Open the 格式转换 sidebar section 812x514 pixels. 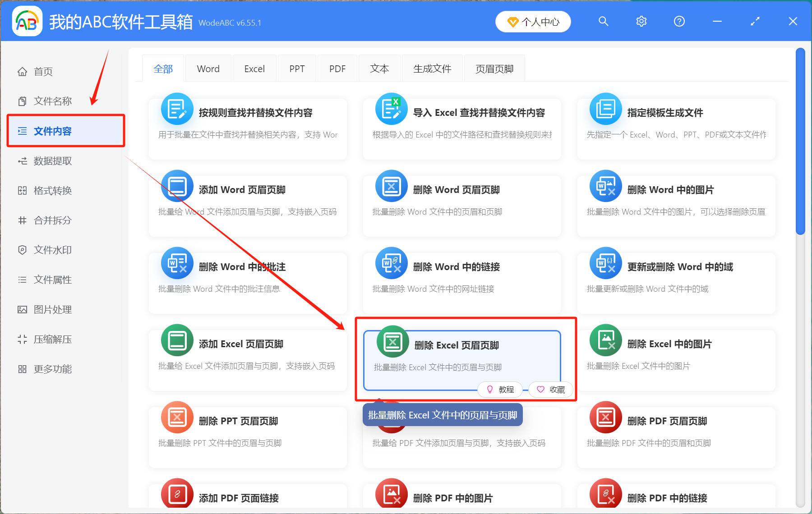[x=52, y=190]
